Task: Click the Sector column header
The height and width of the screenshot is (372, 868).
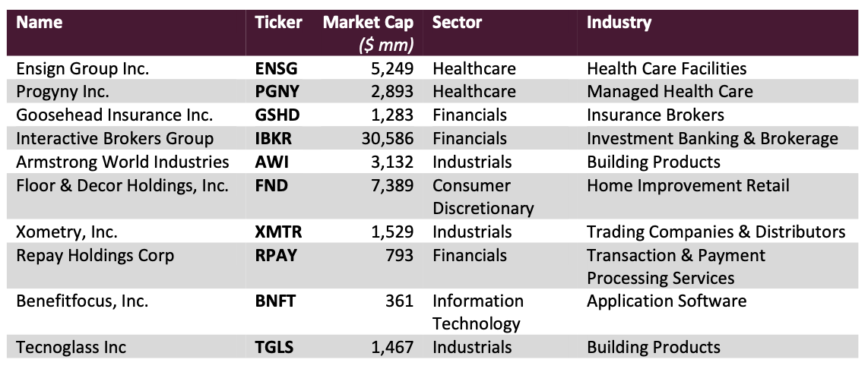Action: pos(457,23)
